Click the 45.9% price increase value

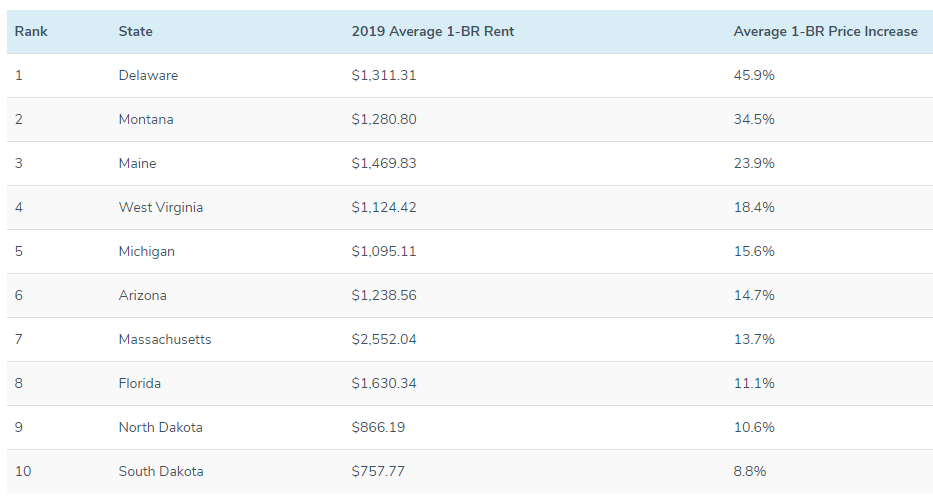(754, 75)
